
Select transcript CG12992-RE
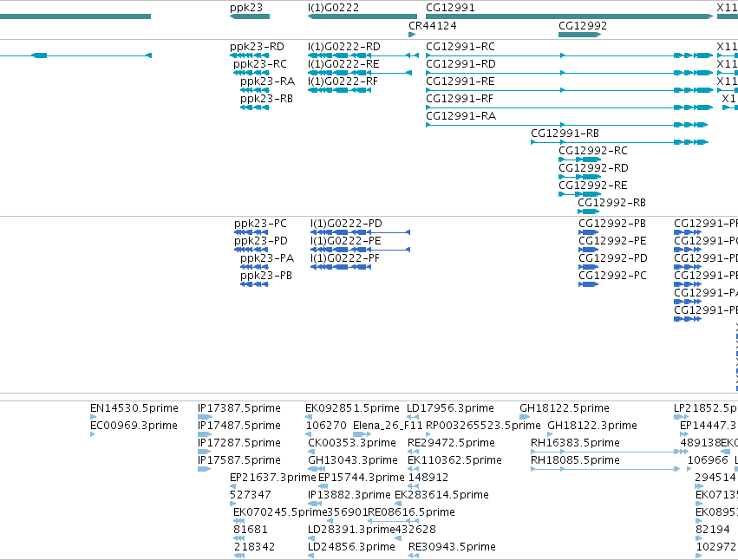[x=580, y=194]
